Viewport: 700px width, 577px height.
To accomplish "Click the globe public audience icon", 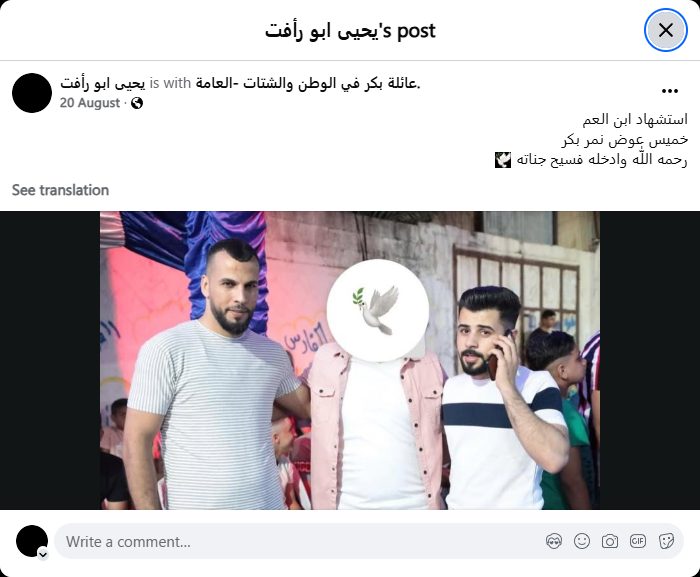I will tap(137, 103).
